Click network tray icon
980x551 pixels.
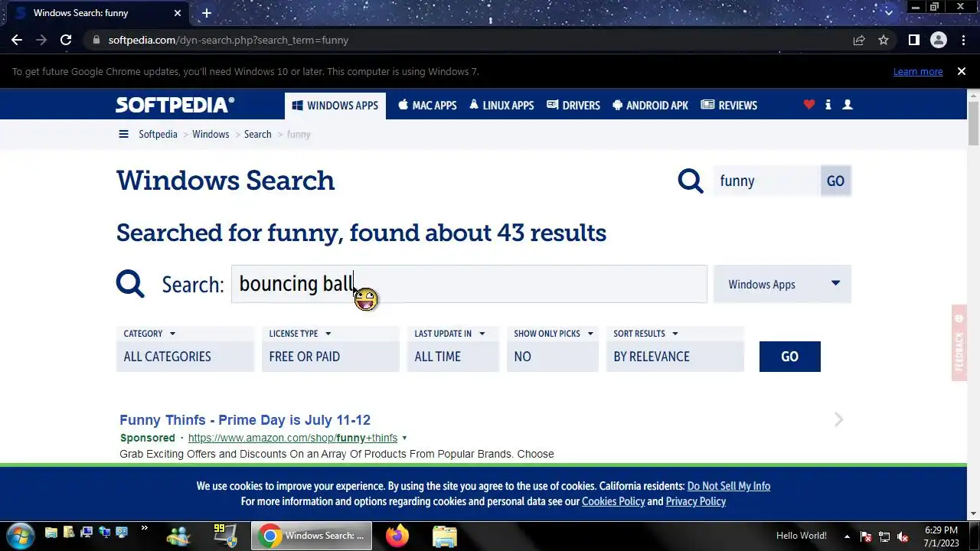click(x=884, y=536)
